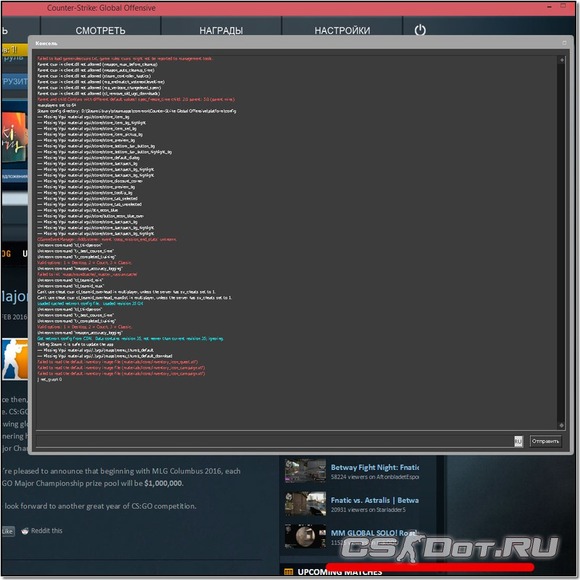580x580 pixels.
Task: Click the Upcoming Matches calendar icon
Action: pos(289,572)
